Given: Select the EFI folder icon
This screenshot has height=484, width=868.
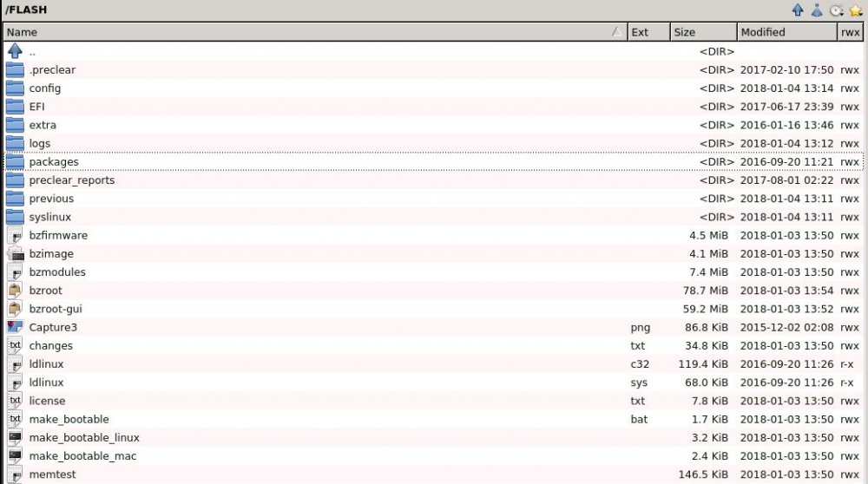Looking at the screenshot, I should pyautogui.click(x=15, y=106).
